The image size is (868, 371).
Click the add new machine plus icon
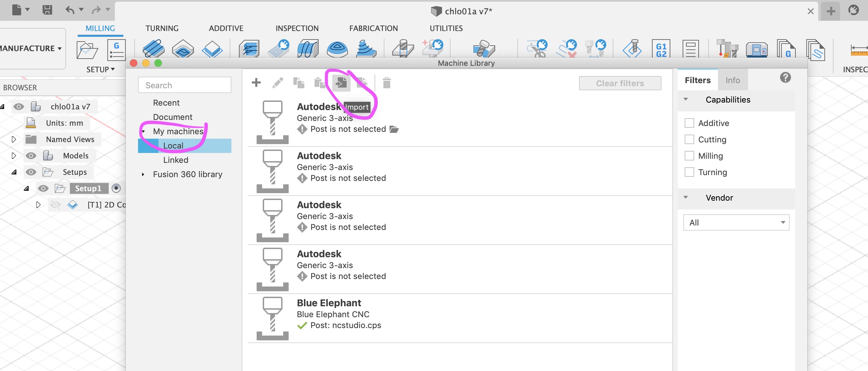pos(256,83)
